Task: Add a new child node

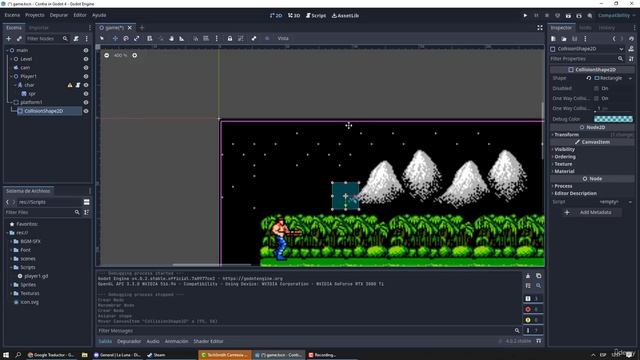Action: (x=9, y=38)
